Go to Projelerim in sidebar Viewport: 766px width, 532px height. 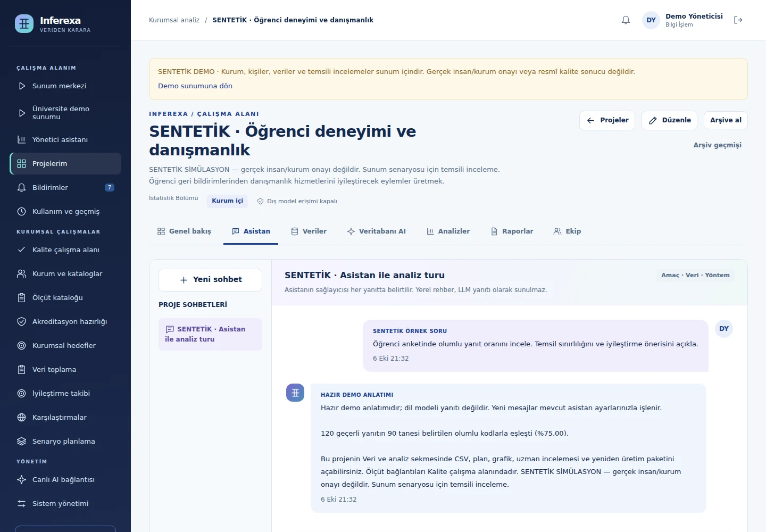tap(65, 164)
